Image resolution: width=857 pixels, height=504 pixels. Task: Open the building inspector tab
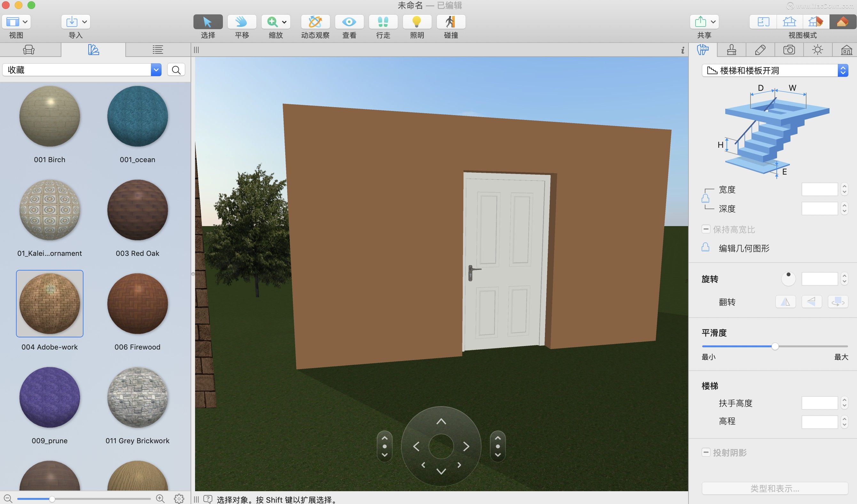pos(846,50)
